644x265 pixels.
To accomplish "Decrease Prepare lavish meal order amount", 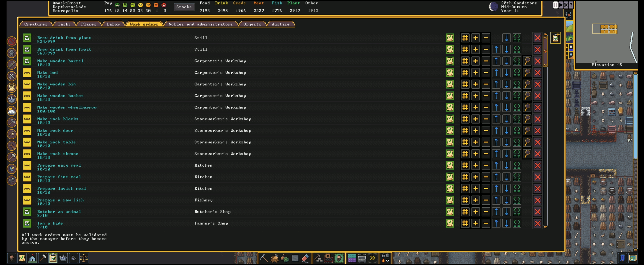I will click(x=485, y=188).
